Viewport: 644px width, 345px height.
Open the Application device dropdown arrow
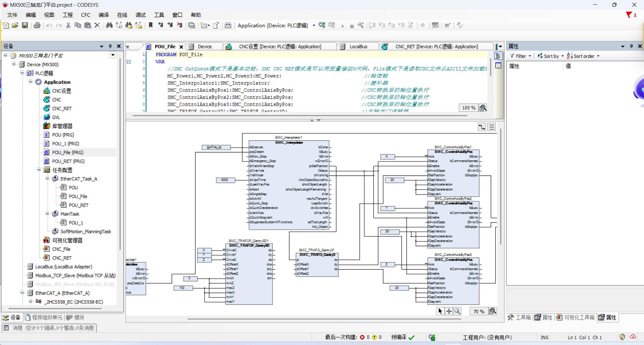(314, 25)
